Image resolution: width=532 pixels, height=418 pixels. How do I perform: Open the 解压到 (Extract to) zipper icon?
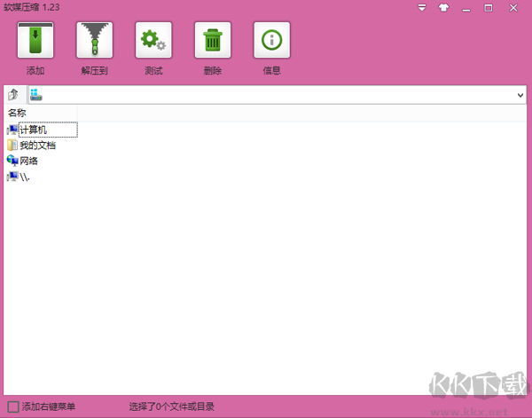(95, 40)
